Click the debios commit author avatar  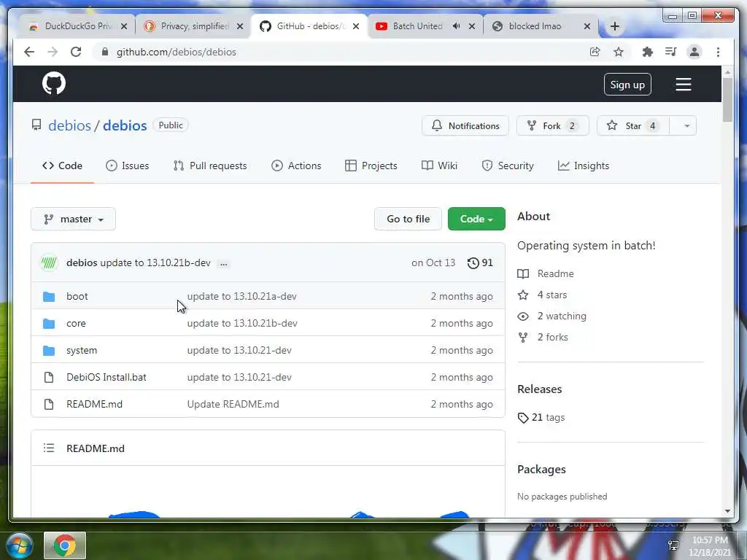[x=49, y=262]
